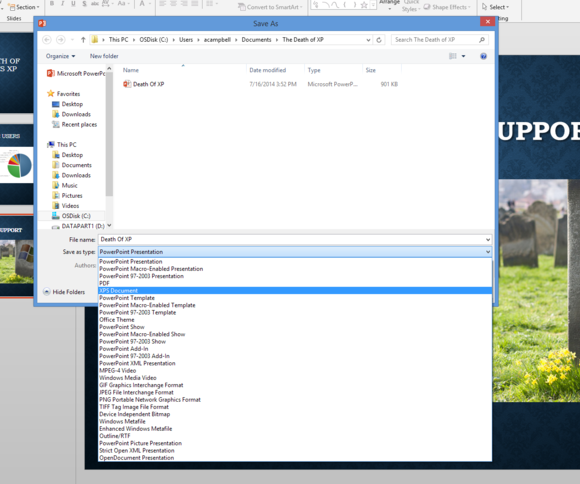Open Desktop under Favorites
This screenshot has height=484, width=580.
pyautogui.click(x=68, y=104)
